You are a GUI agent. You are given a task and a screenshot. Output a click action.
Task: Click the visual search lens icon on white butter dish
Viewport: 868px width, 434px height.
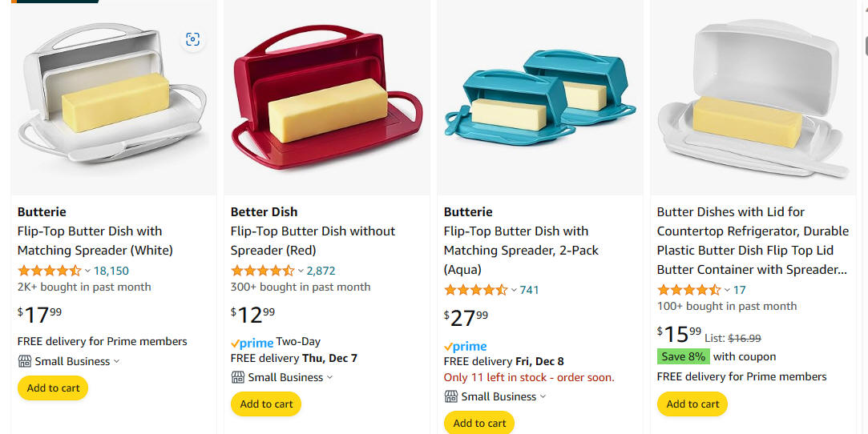click(x=192, y=39)
